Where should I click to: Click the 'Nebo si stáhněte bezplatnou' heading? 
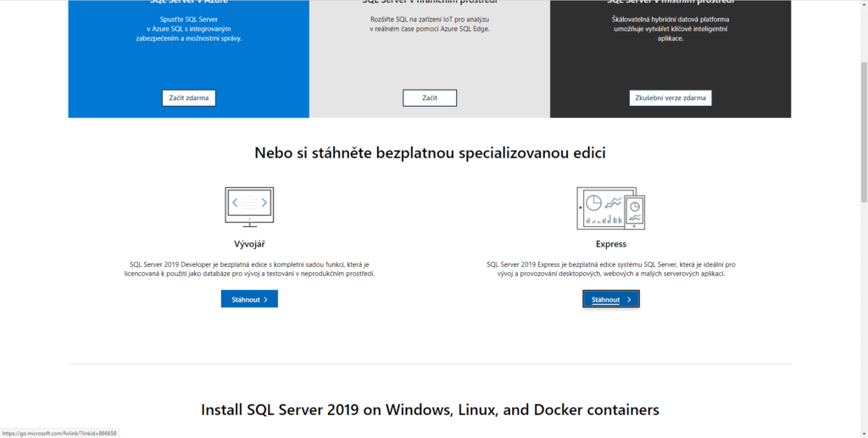430,153
